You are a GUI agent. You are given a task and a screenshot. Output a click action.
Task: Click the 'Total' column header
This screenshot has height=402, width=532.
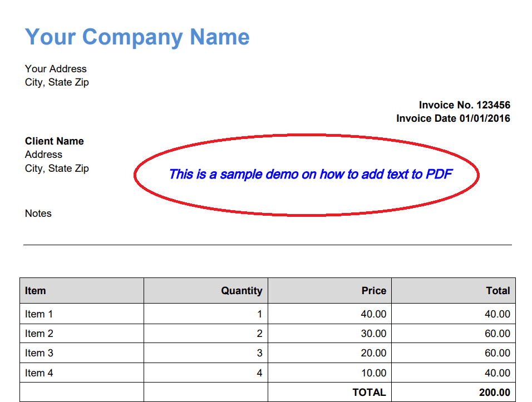pyautogui.click(x=497, y=290)
